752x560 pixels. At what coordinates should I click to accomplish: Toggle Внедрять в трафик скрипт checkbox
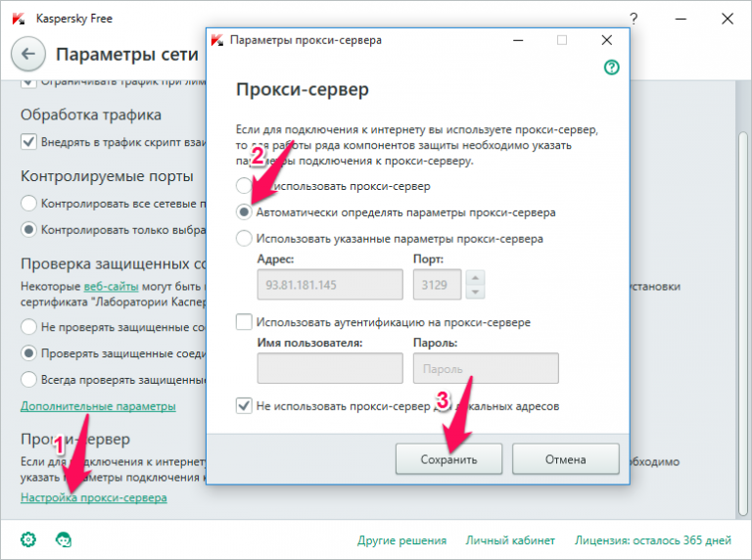[27, 142]
